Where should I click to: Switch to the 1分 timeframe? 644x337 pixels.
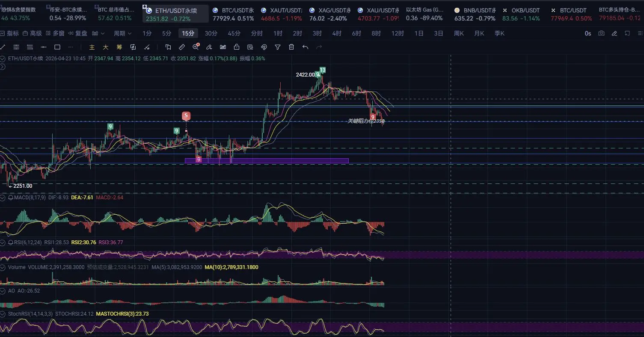pyautogui.click(x=147, y=33)
